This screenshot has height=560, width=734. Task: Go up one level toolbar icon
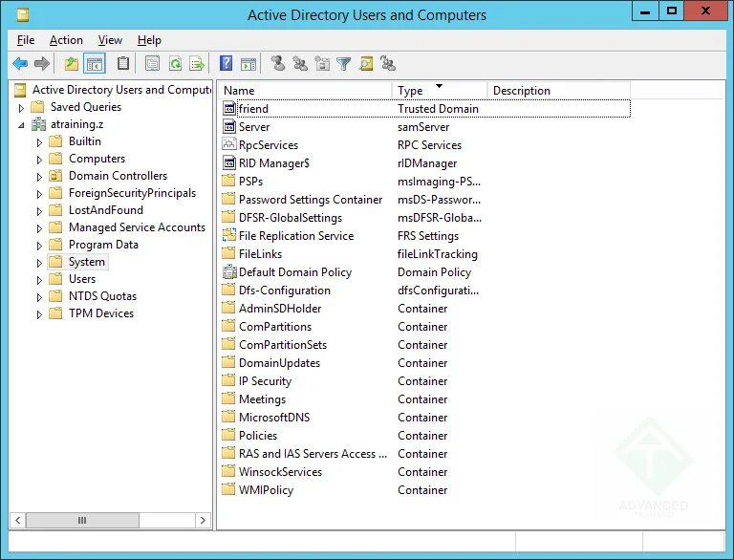[x=71, y=63]
